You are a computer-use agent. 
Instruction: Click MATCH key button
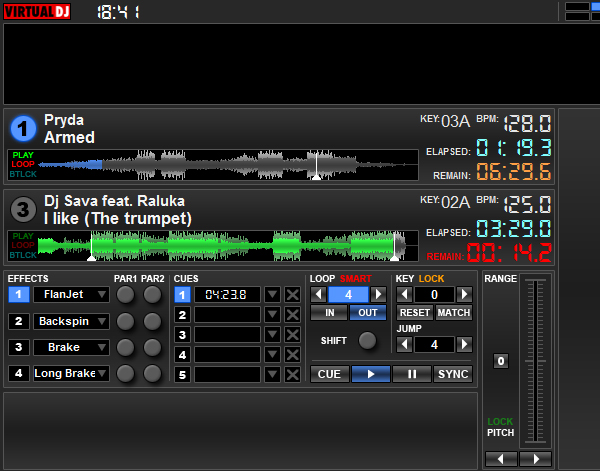pos(454,313)
